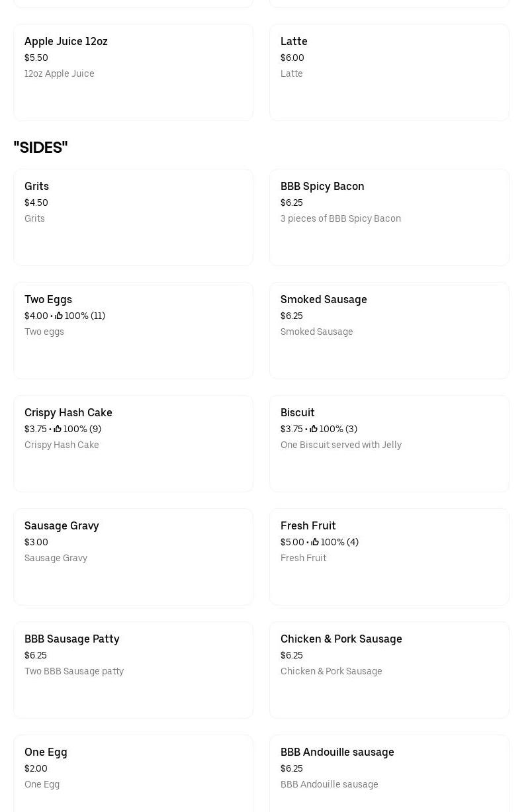This screenshot has height=812, width=532.
Task: Open the Grits side item
Action: click(133, 218)
